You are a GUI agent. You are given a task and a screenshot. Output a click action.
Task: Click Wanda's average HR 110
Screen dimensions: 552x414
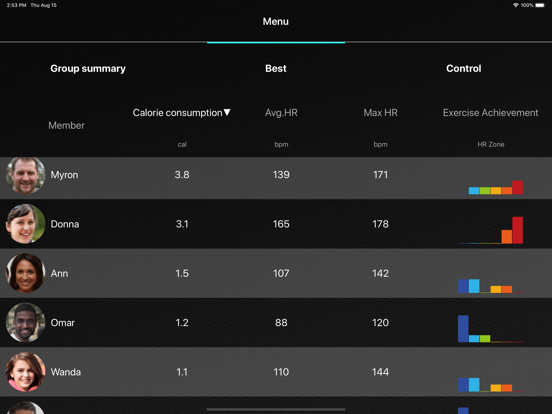tap(281, 372)
